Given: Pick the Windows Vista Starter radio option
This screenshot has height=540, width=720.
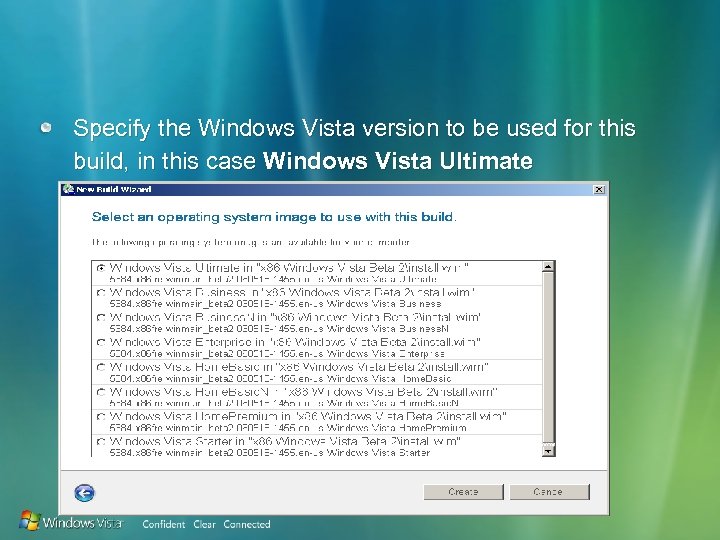Looking at the screenshot, I should click(x=101, y=441).
